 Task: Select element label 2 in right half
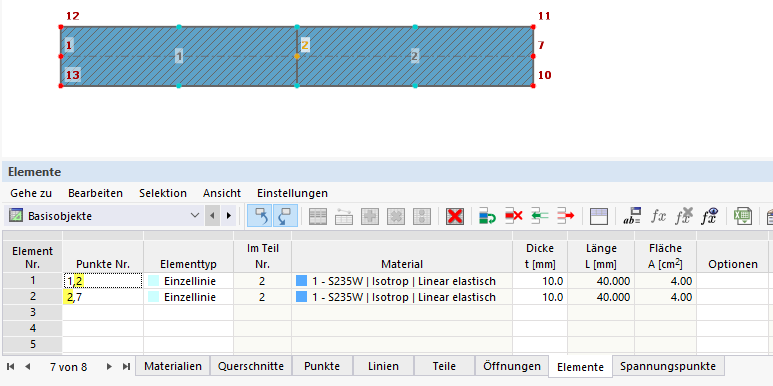pyautogui.click(x=415, y=57)
